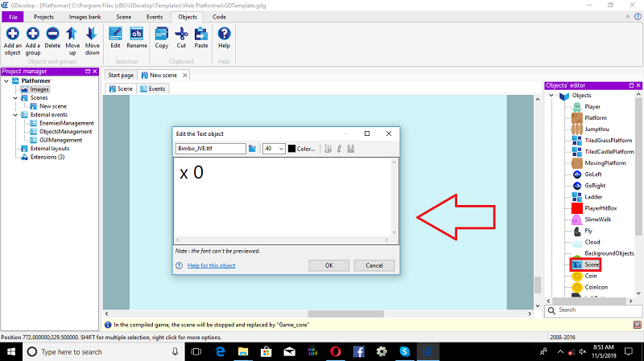Close the New scene tab
The height and width of the screenshot is (361, 644).
[185, 75]
